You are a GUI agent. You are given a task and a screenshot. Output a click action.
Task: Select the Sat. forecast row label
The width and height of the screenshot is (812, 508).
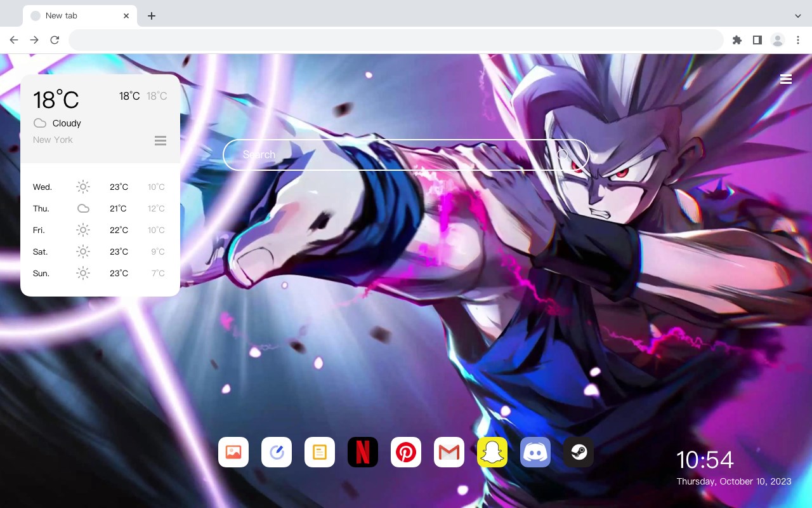[x=41, y=251]
